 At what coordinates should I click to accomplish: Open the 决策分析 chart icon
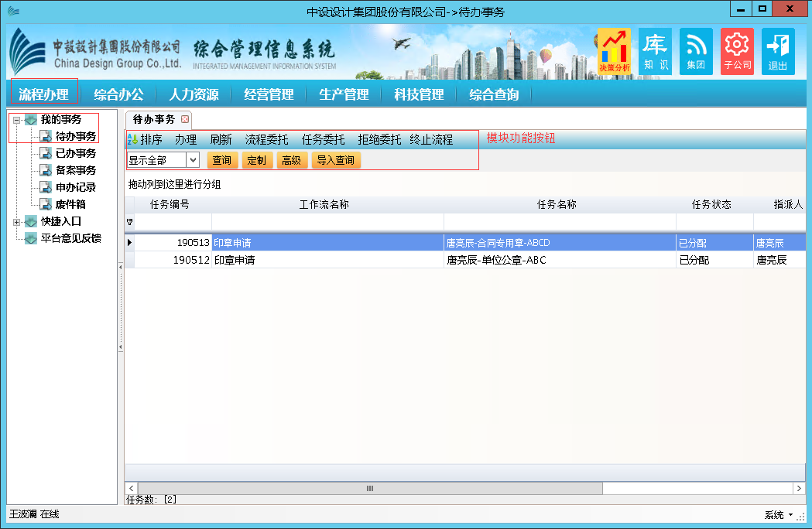tap(614, 51)
